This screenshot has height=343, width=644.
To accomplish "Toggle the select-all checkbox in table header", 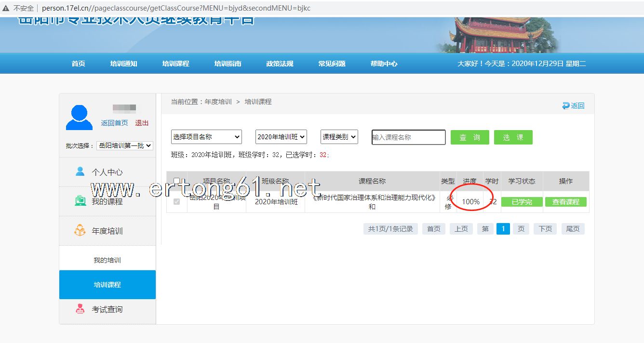I will [x=176, y=181].
